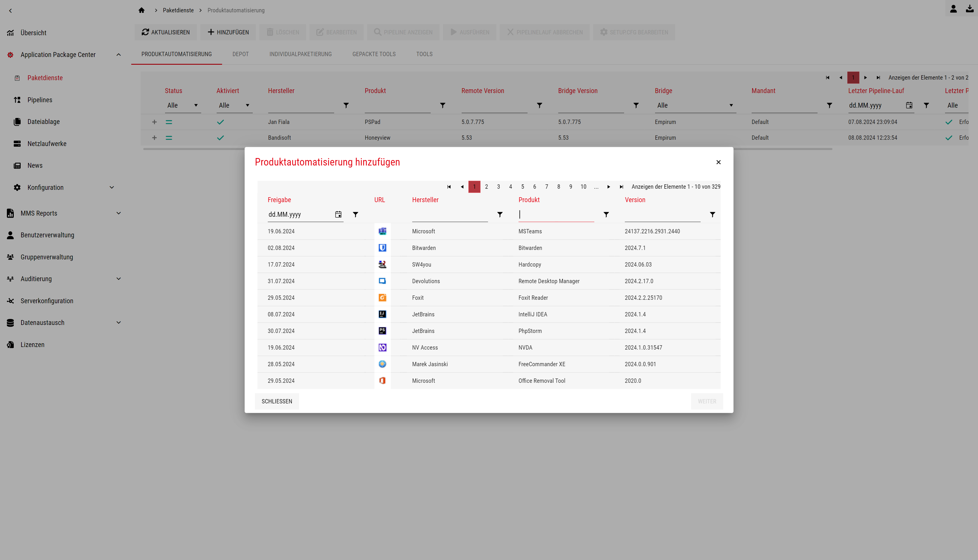
Task: Select the Bitwarden product row
Action: pyautogui.click(x=489, y=248)
